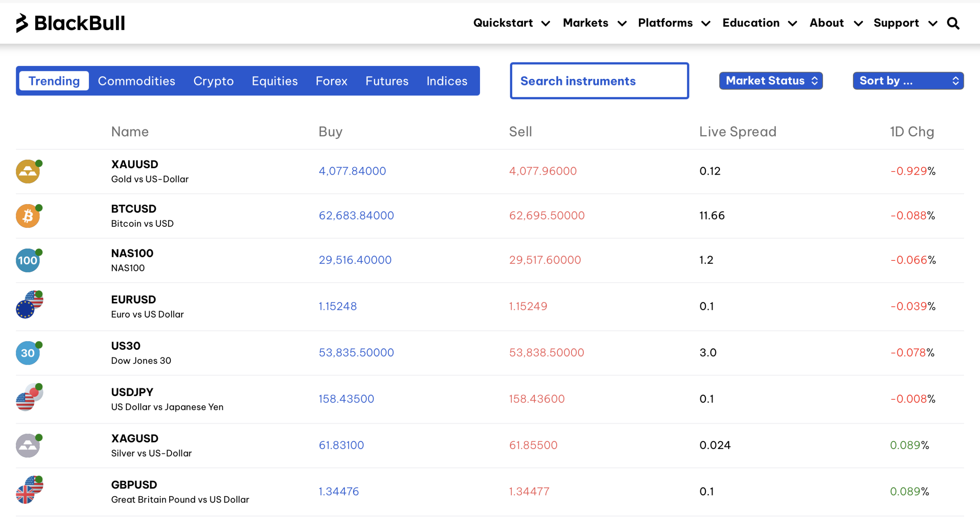Click the 1D Chg column header

[x=912, y=132]
